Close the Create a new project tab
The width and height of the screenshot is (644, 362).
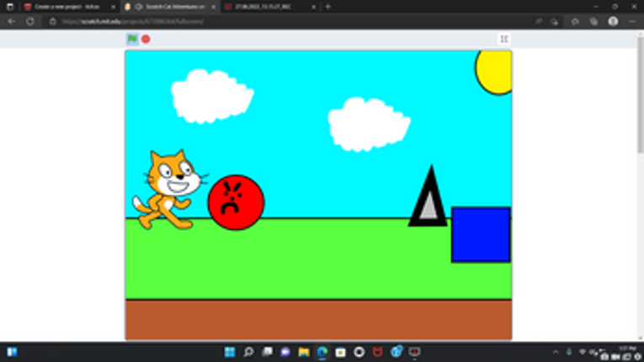tap(114, 7)
